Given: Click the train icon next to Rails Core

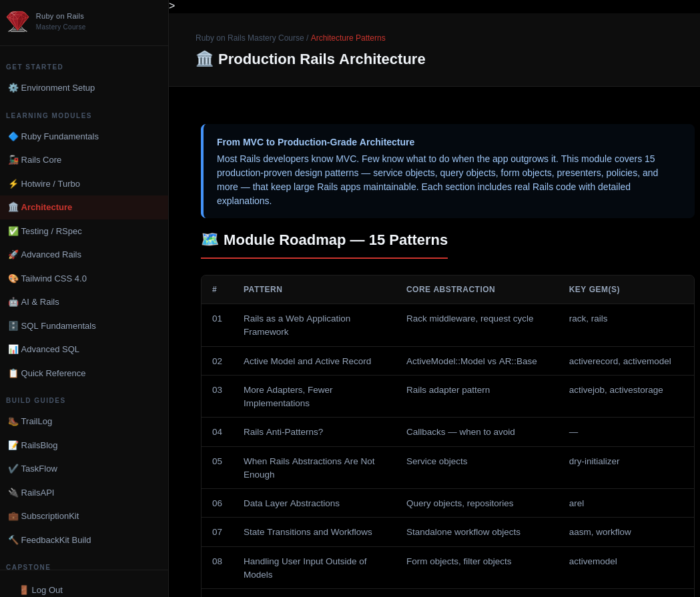Looking at the screenshot, I should 13,159.
